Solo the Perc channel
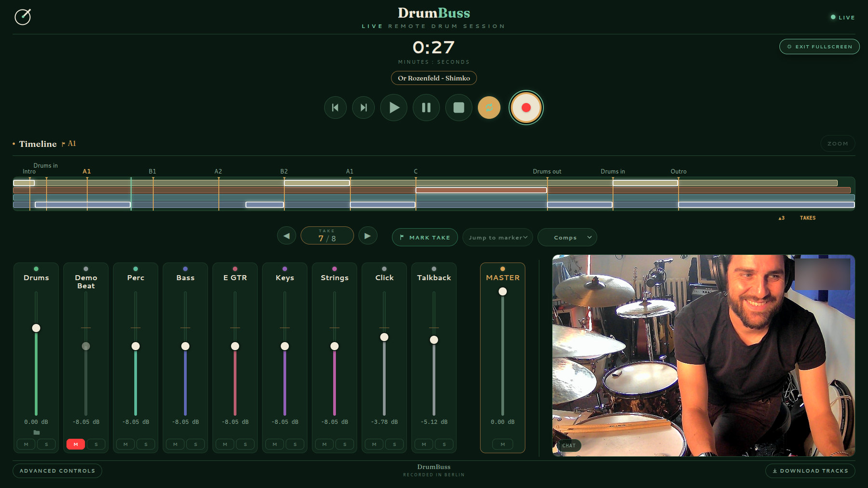This screenshot has height=488, width=868. pos(146,444)
